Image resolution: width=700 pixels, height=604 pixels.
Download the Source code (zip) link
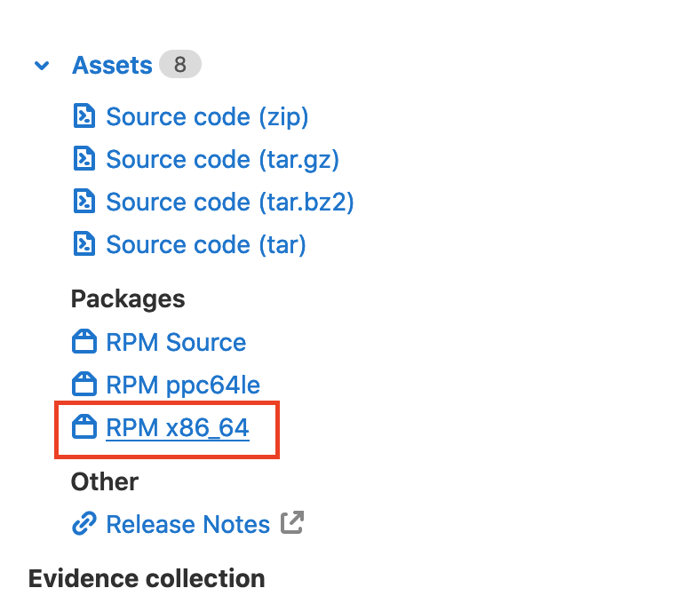tap(207, 116)
